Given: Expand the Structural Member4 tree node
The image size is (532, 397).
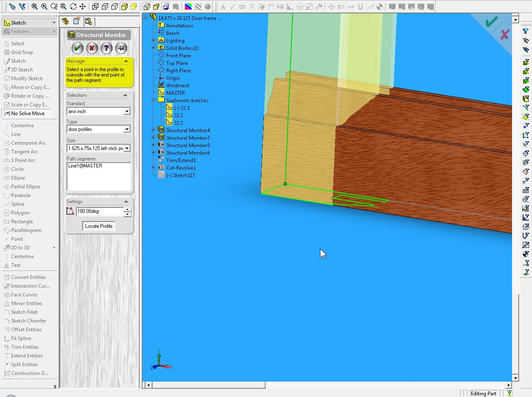Looking at the screenshot, I should pos(153,130).
